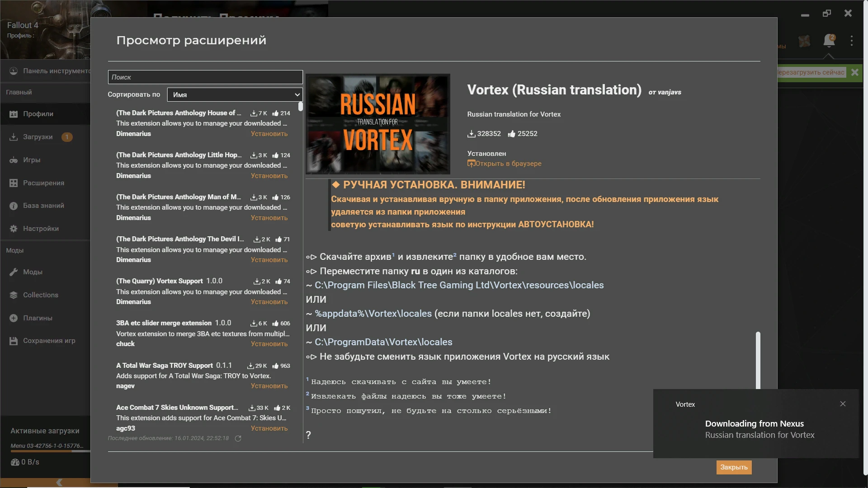Click the last update timestamp text
Viewport: 868px width, 488px height.
coord(168,438)
